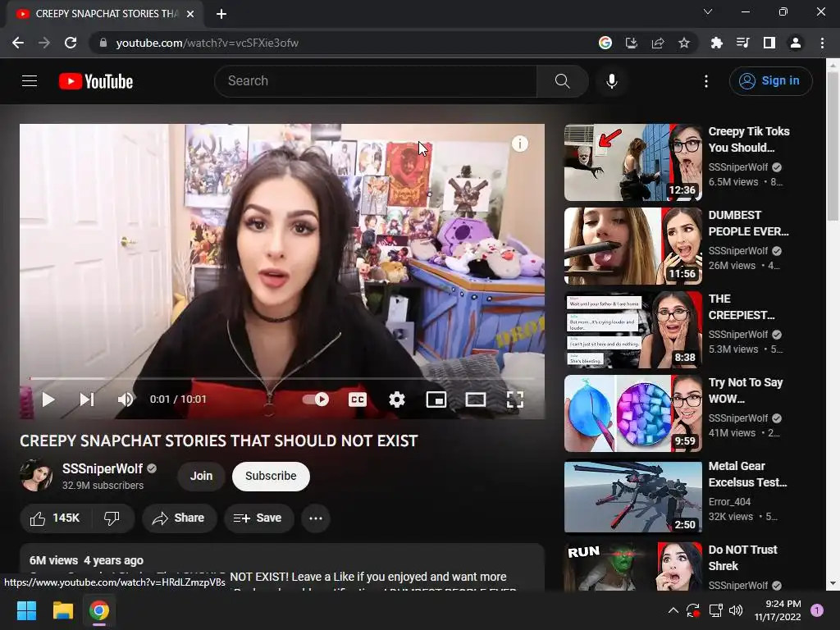This screenshot has width=840, height=630.
Task: Click Chrome icon in taskbar
Action: pos(99,610)
